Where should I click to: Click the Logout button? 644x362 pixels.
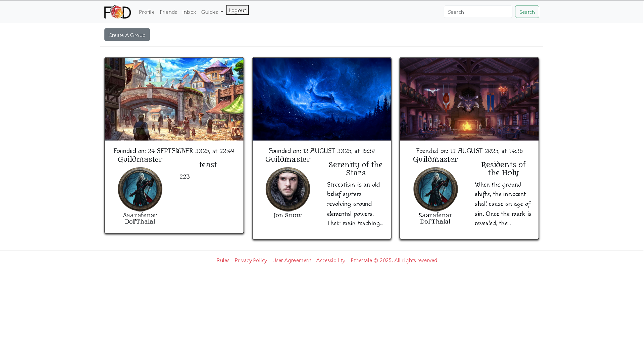(x=237, y=10)
